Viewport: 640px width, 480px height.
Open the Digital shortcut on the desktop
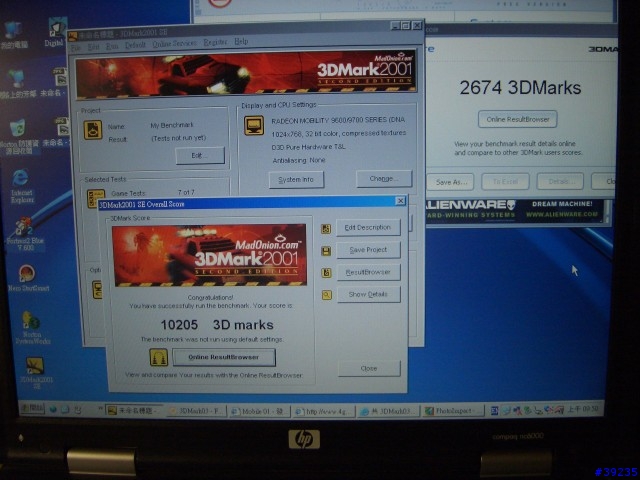pyautogui.click(x=55, y=31)
